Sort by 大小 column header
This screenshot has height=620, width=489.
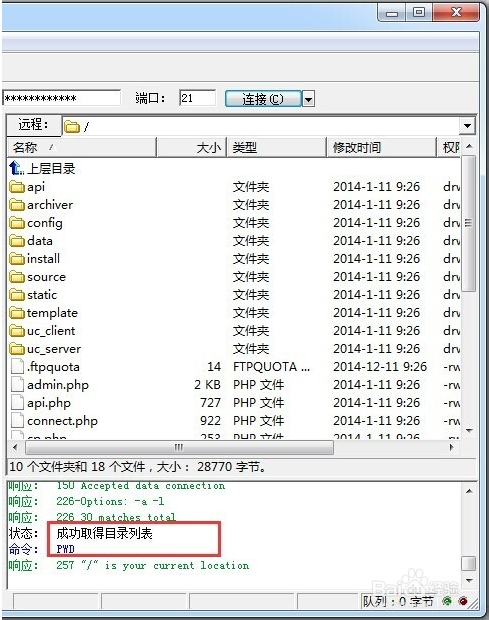(192, 147)
